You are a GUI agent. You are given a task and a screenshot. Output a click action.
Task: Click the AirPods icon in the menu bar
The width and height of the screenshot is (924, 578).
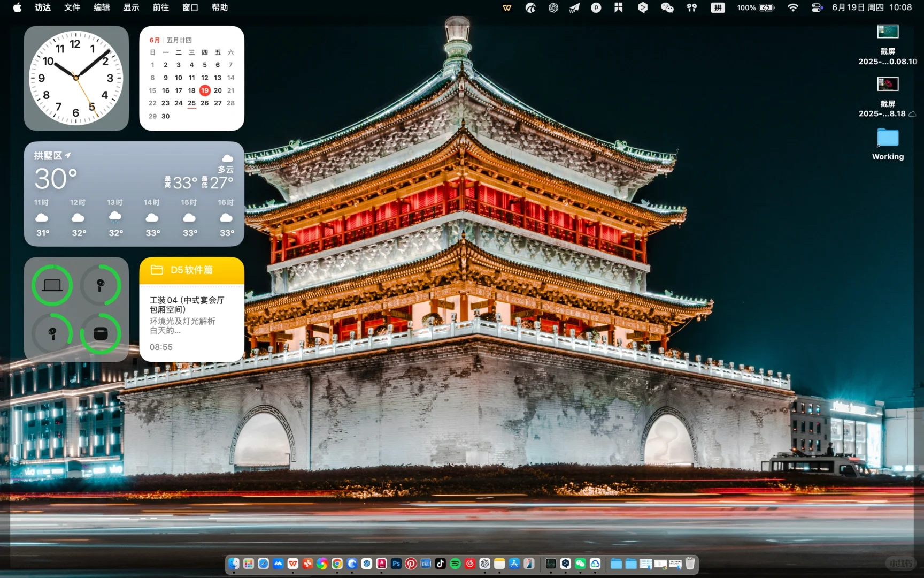pos(692,7)
